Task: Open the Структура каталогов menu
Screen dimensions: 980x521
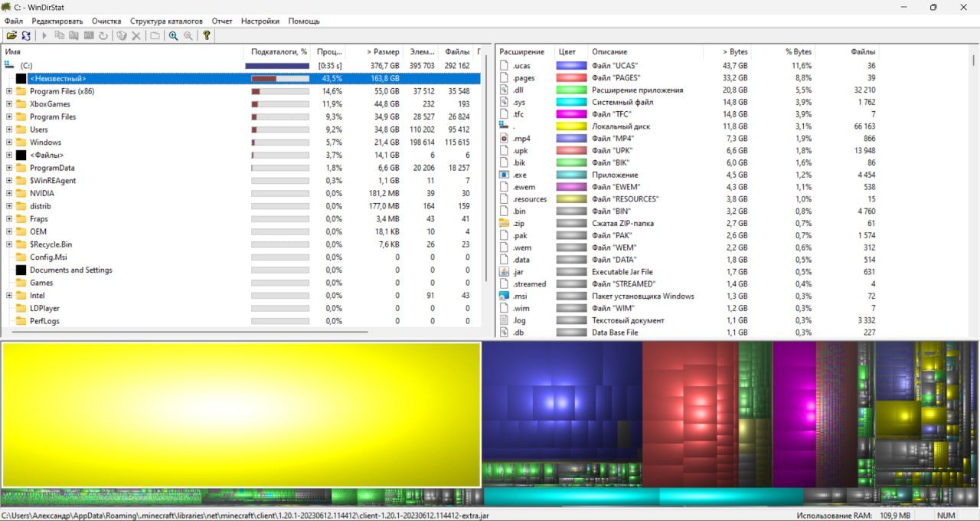Action: point(166,21)
